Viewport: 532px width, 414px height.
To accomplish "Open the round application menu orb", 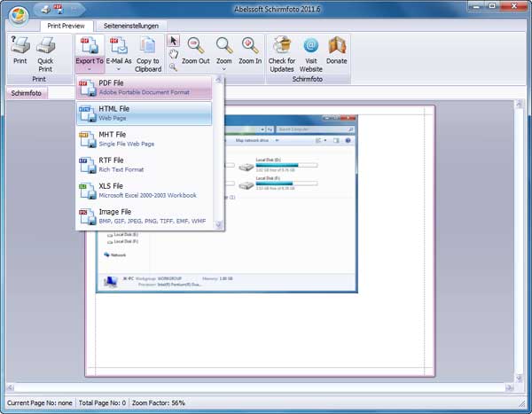I will 19,15.
